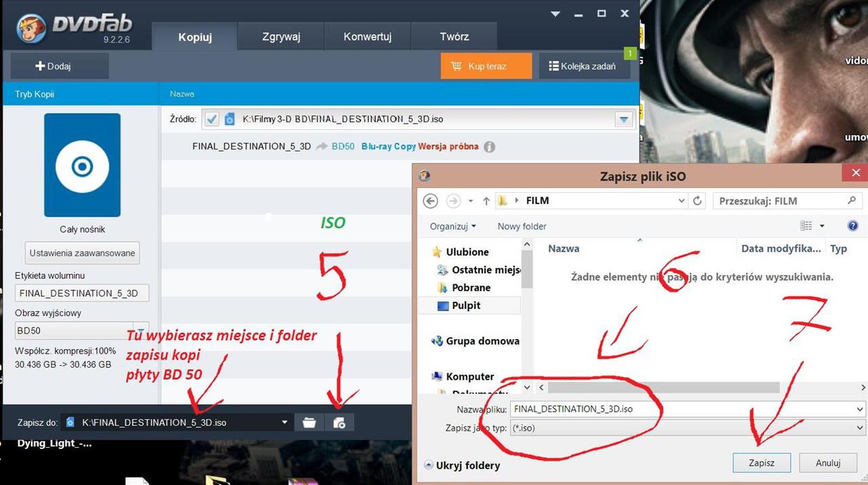Click the Anuluj button

pyautogui.click(x=828, y=463)
